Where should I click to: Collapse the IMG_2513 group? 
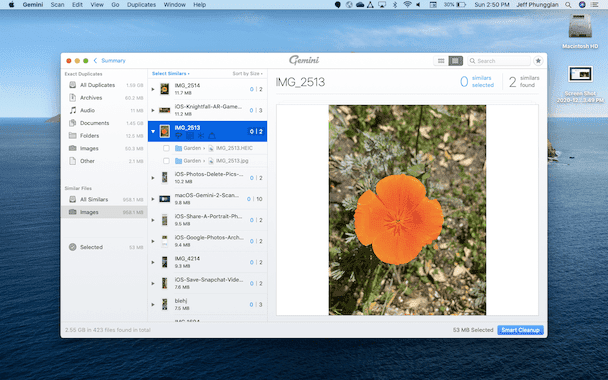click(153, 131)
